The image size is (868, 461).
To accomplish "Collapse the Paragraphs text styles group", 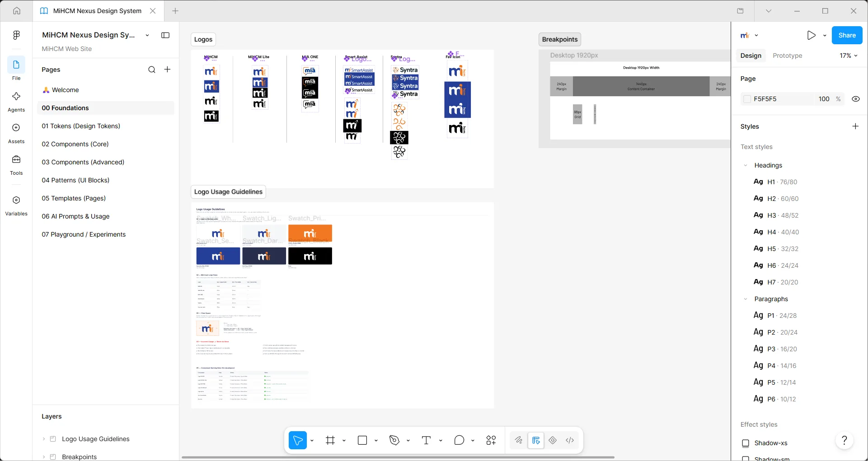I will click(746, 299).
